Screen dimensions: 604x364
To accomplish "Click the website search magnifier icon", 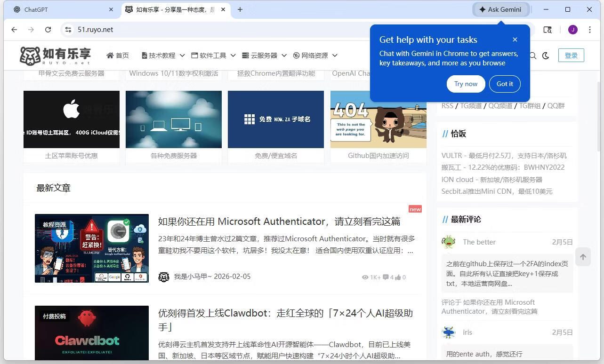I will [x=533, y=55].
